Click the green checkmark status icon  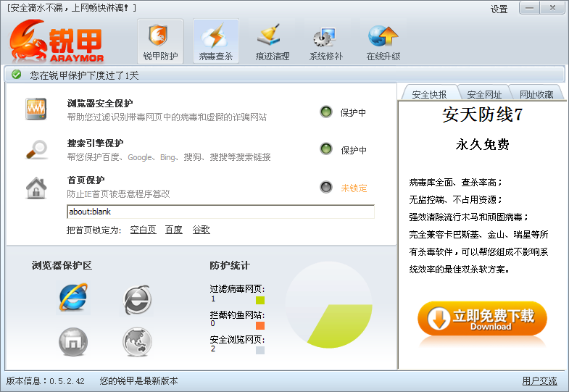[17, 75]
